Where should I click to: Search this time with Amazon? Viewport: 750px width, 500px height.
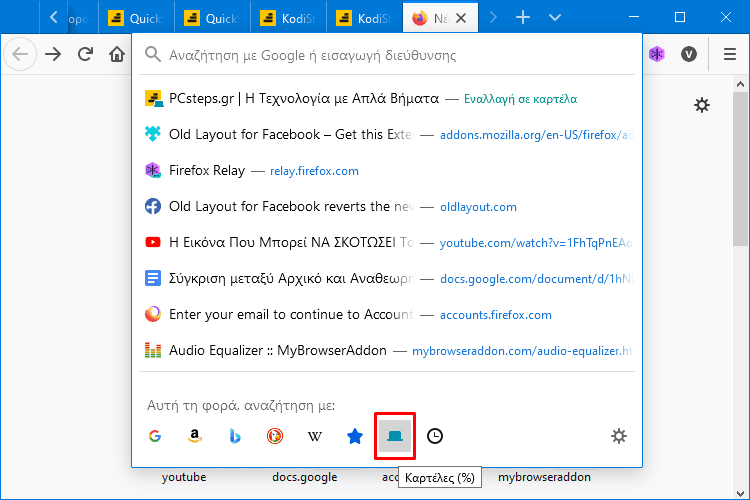[195, 436]
